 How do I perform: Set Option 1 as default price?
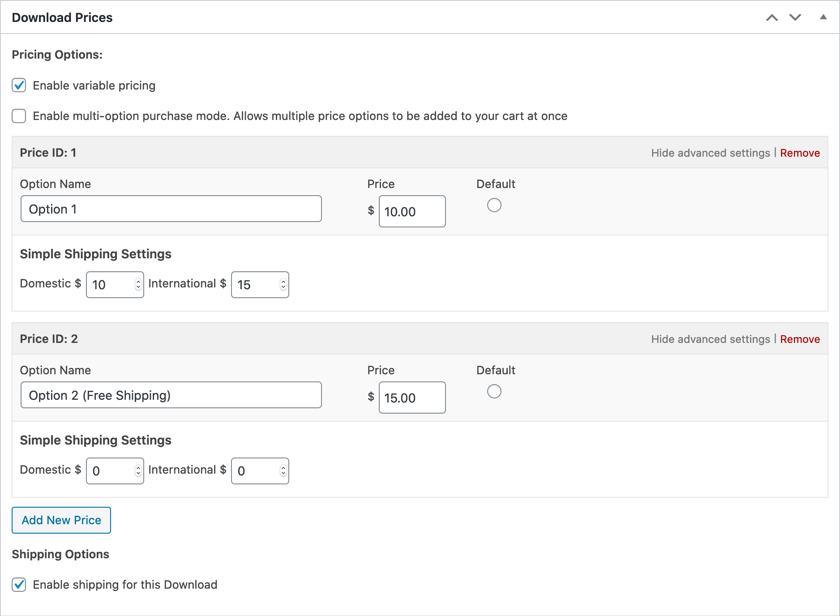pyautogui.click(x=494, y=205)
